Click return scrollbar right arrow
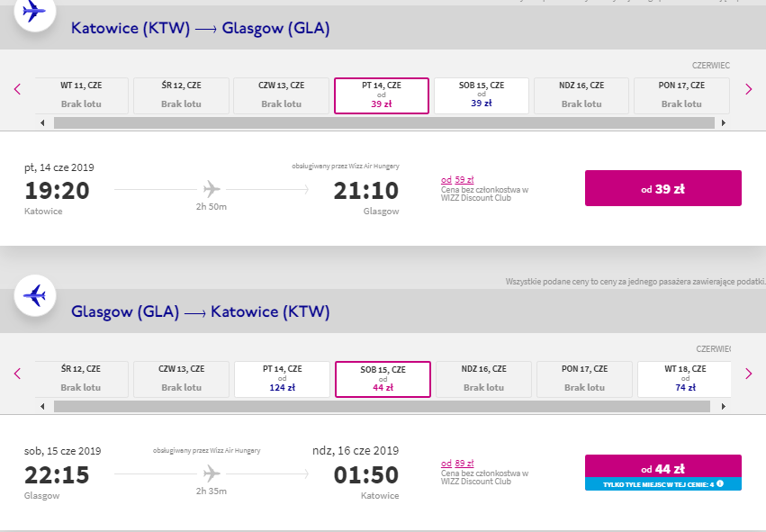 click(724, 407)
